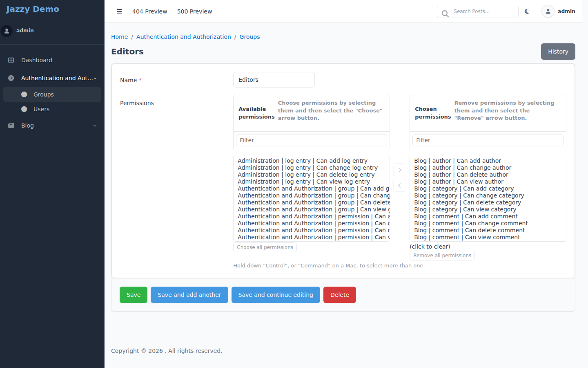The image size is (588, 368).
Task: Open the Groups breadcrumb link
Action: tap(249, 37)
